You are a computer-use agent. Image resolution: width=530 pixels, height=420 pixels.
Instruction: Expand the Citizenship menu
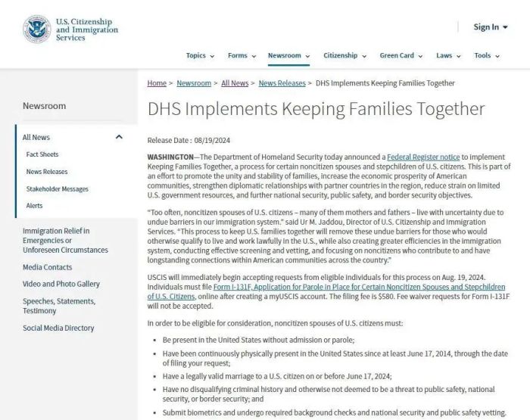tap(344, 55)
